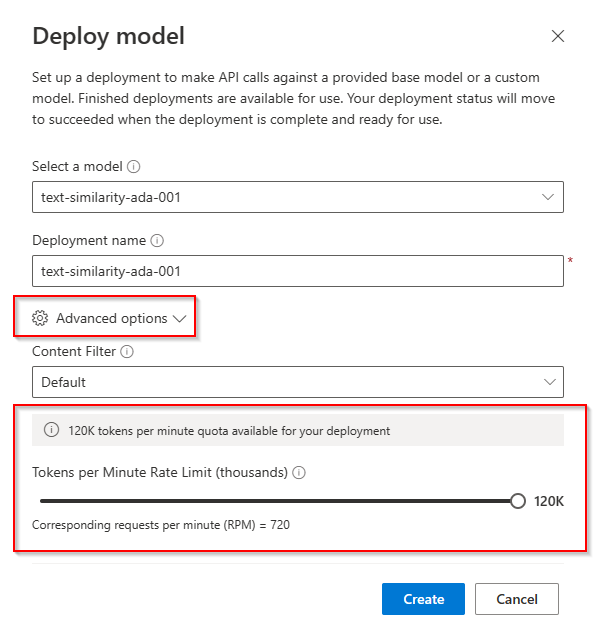Click the Content Filter label
This screenshot has height=635, width=596.
click(74, 352)
